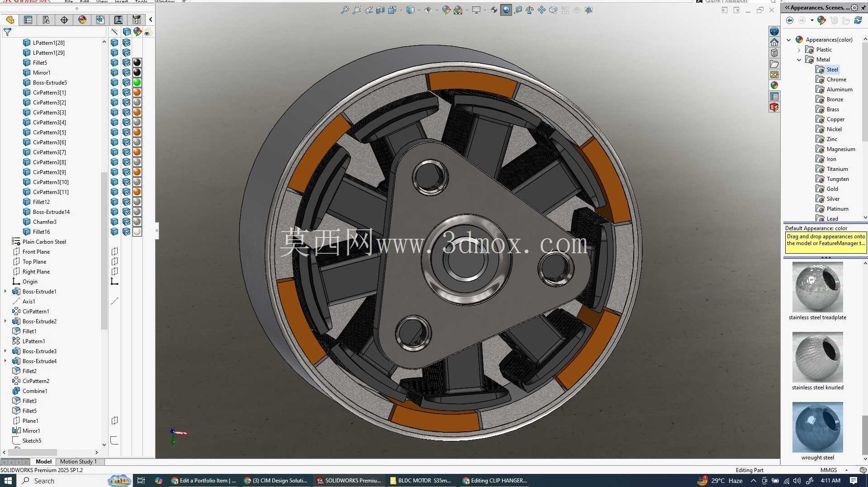Screen dimensions: 868x487
Task: Toggle visibility cube for CirPattern3[1]
Action: pyautogui.click(x=114, y=92)
